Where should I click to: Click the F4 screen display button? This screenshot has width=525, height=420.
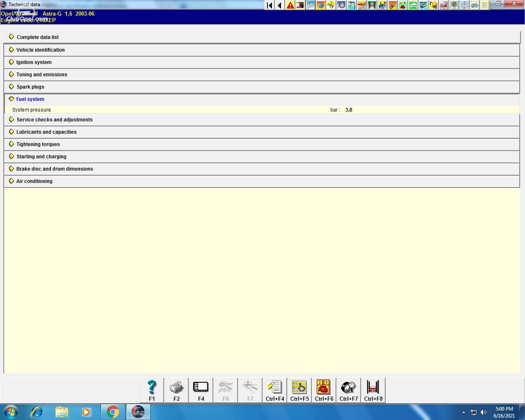[201, 390]
